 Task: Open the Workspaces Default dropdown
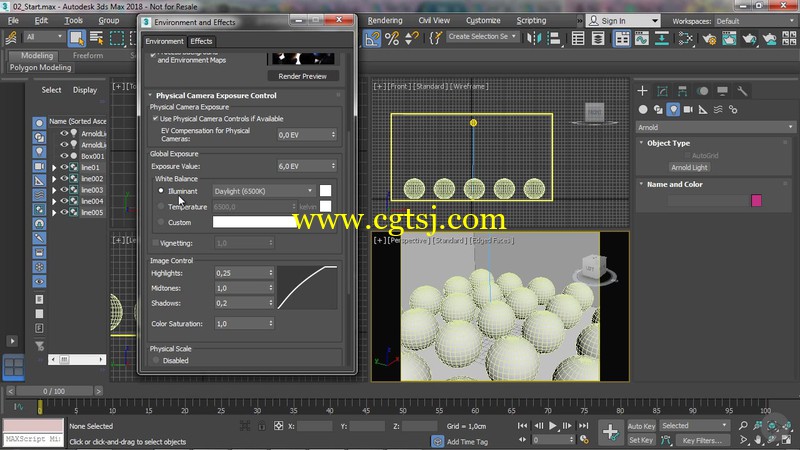pyautogui.click(x=755, y=21)
